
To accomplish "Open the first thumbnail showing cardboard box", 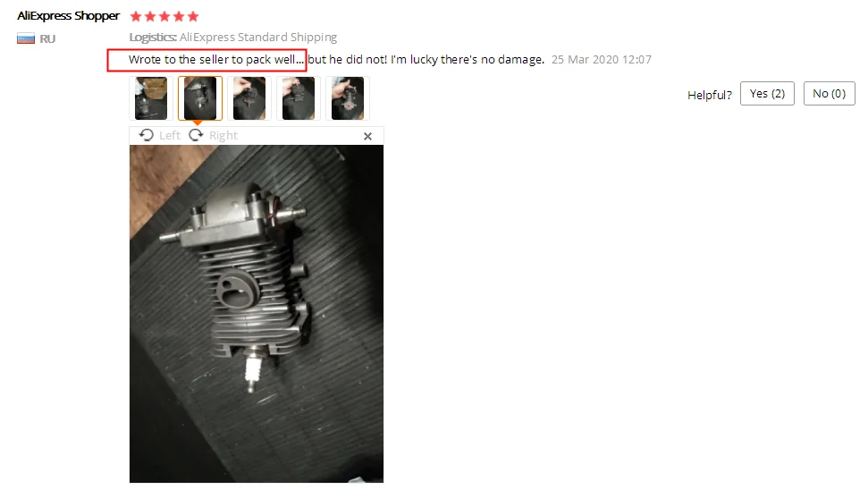I will pyautogui.click(x=150, y=98).
